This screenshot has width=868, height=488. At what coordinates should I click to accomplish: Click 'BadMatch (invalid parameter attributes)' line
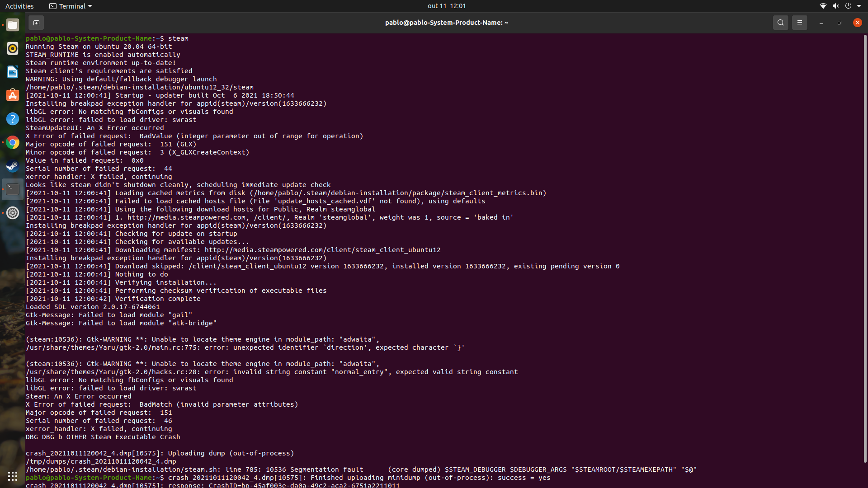pyautogui.click(x=162, y=404)
